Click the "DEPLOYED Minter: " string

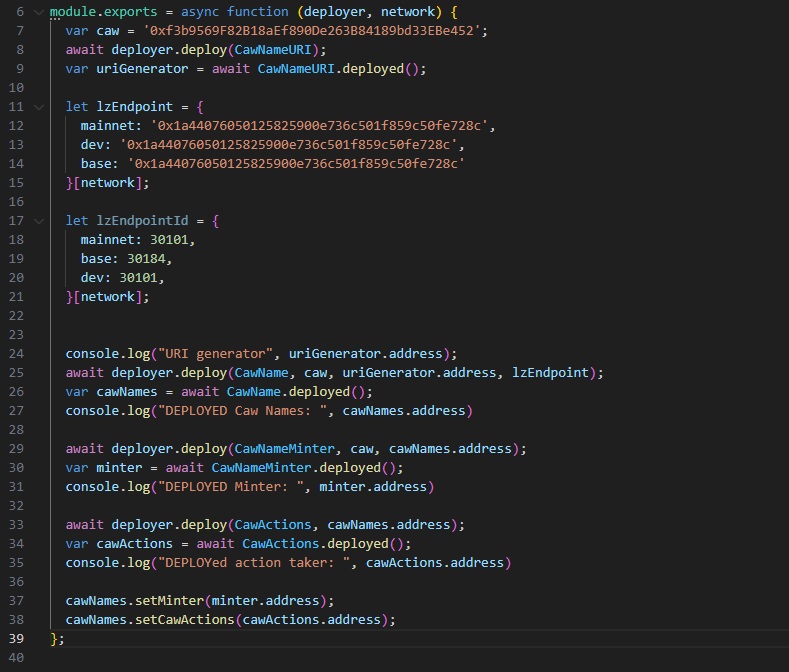click(231, 487)
